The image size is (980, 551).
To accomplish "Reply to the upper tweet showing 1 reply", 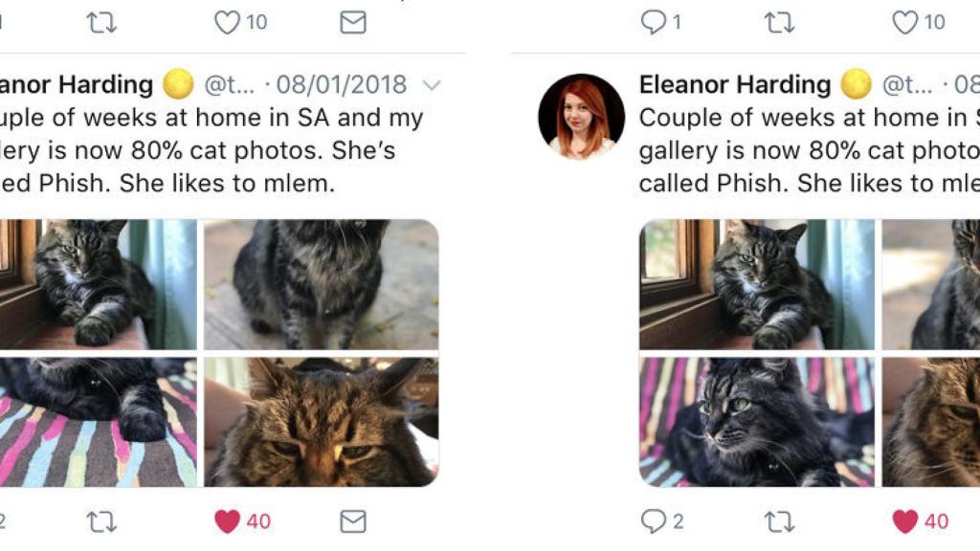I will click(654, 22).
